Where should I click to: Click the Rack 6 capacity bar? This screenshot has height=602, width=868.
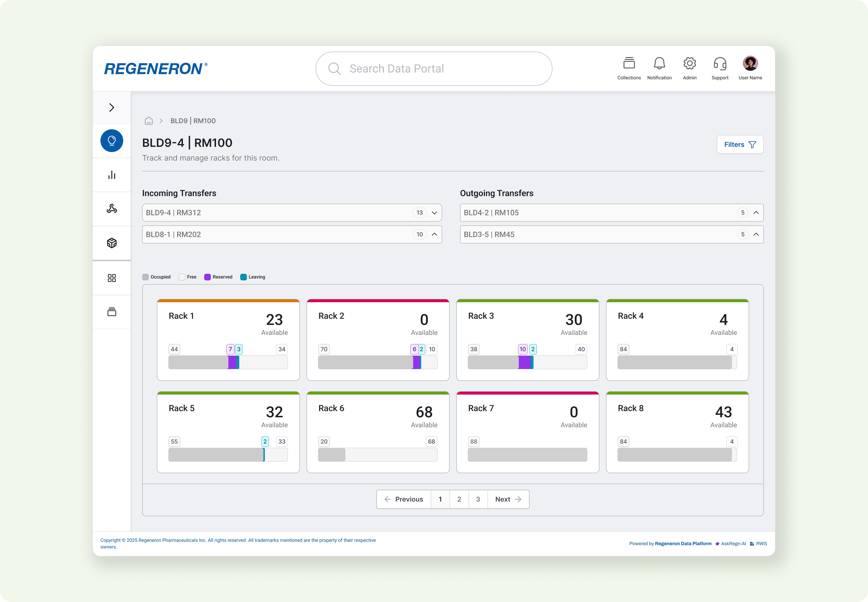pos(377,454)
